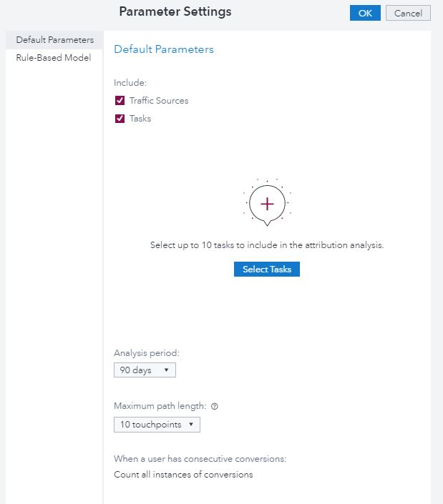Click the plus icon to add tasks
The width and height of the screenshot is (443, 504).
(x=267, y=204)
